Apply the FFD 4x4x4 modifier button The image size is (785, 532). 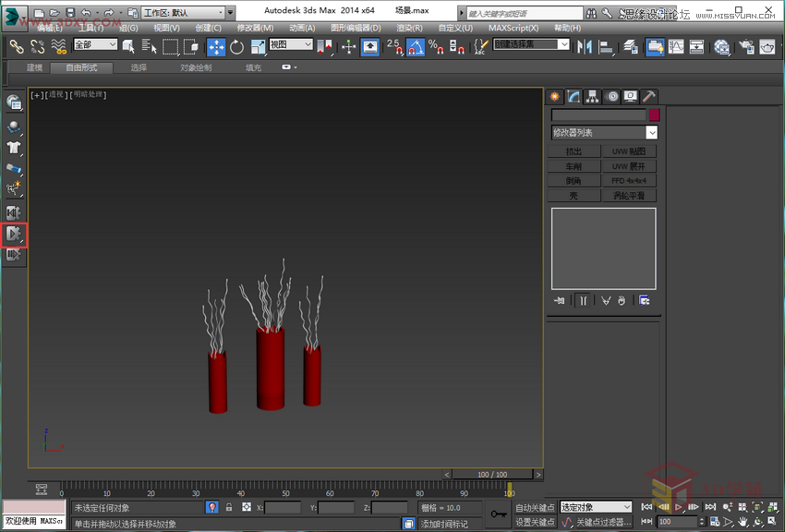[630, 181]
